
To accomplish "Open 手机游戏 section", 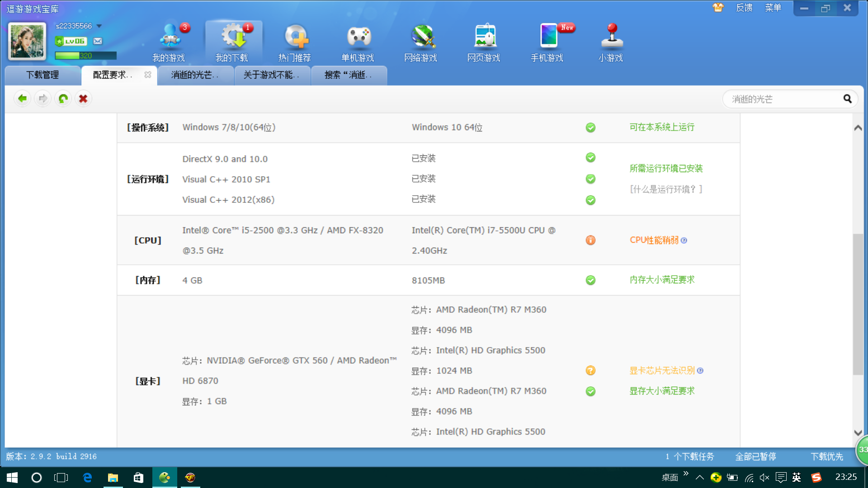I will click(x=547, y=43).
